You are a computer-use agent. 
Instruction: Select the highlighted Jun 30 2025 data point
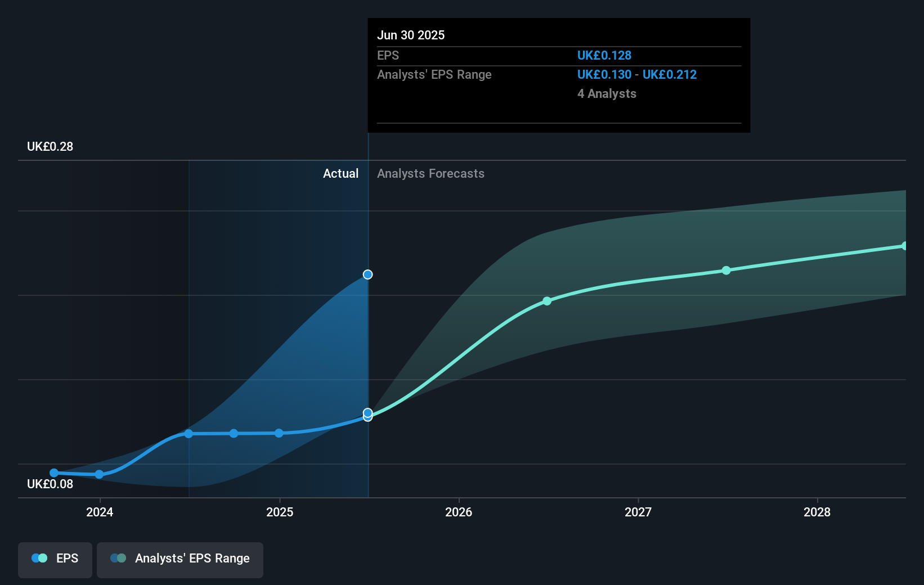click(367, 274)
